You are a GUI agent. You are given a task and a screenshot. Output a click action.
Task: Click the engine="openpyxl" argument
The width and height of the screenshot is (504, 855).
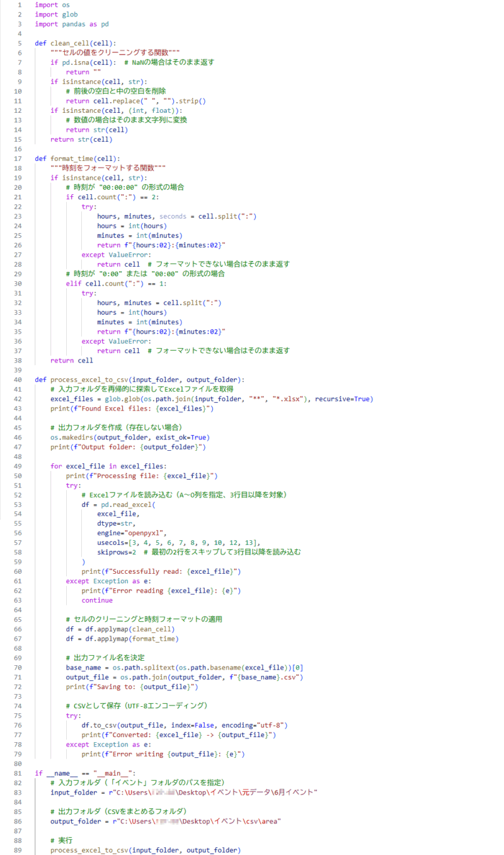(132, 533)
